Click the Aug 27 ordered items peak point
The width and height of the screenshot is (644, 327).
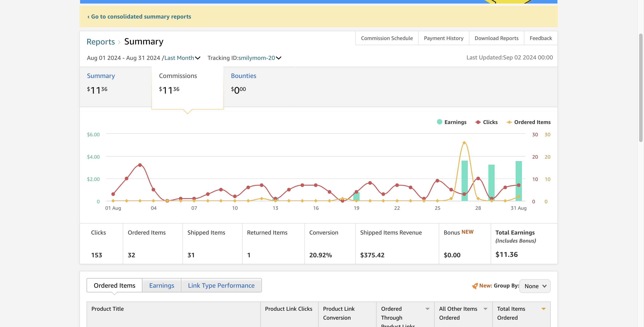pyautogui.click(x=464, y=143)
